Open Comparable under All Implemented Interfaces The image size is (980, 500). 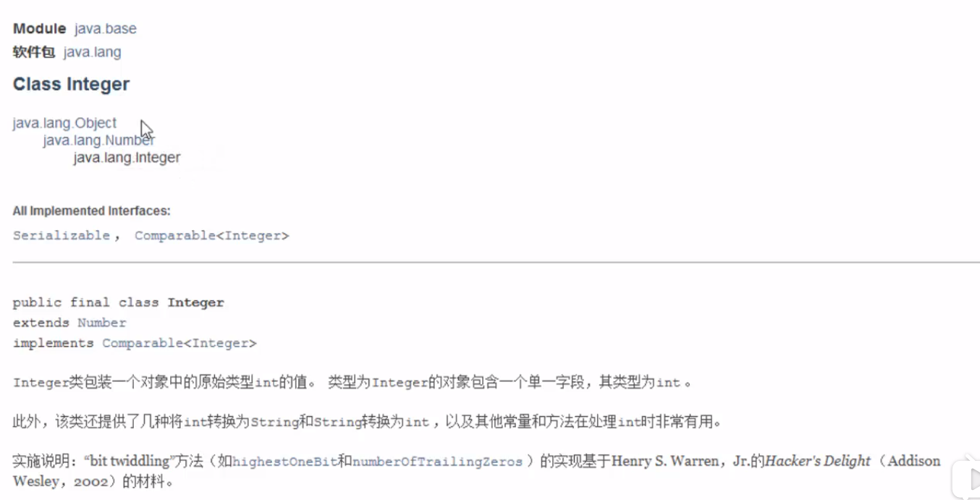[x=175, y=236]
